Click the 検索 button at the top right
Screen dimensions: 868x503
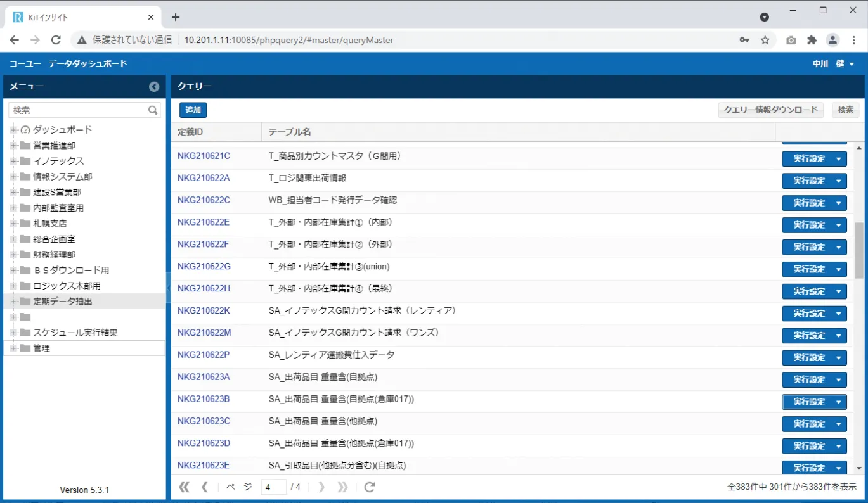[845, 110]
